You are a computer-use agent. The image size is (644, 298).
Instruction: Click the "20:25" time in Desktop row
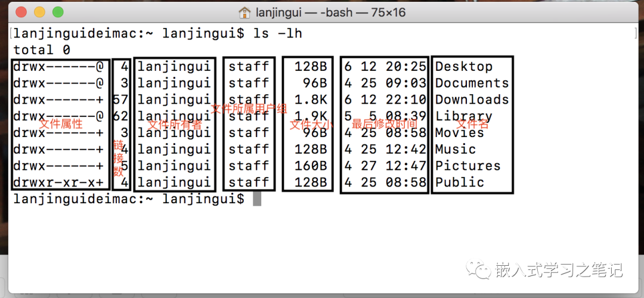406,67
